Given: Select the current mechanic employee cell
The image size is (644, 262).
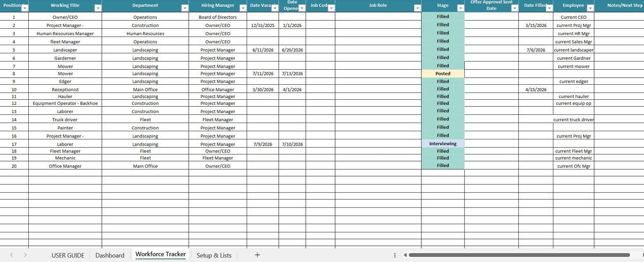Looking at the screenshot, I should pyautogui.click(x=574, y=158).
